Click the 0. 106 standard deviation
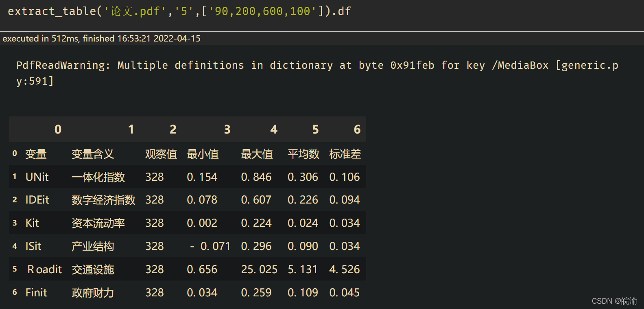Screen dimensions: 644x309 [x=345, y=177]
